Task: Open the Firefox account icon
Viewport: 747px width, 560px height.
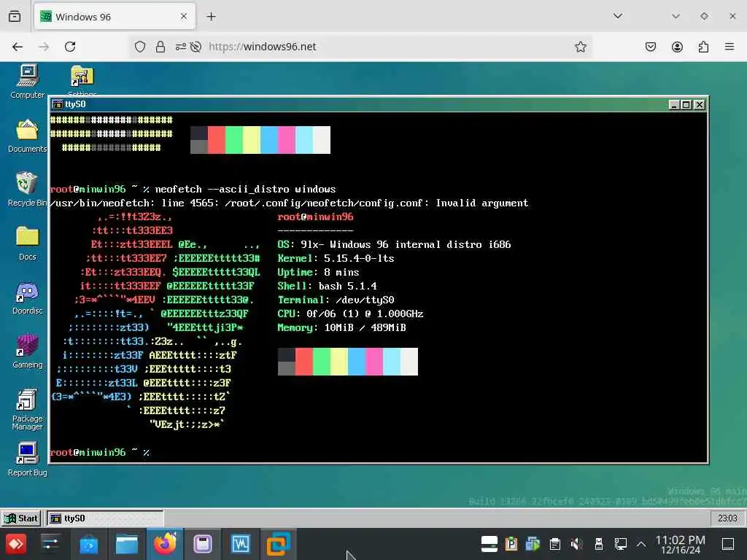Action: tap(677, 47)
